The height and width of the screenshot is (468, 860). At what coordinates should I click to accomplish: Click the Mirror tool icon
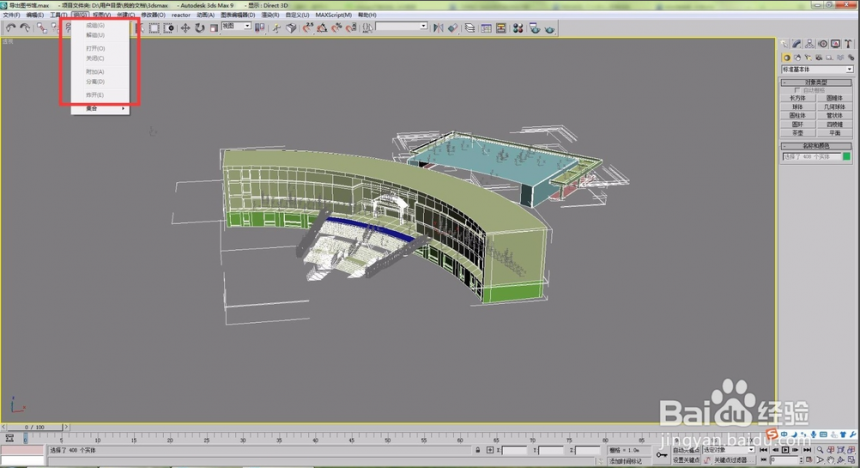pos(438,28)
